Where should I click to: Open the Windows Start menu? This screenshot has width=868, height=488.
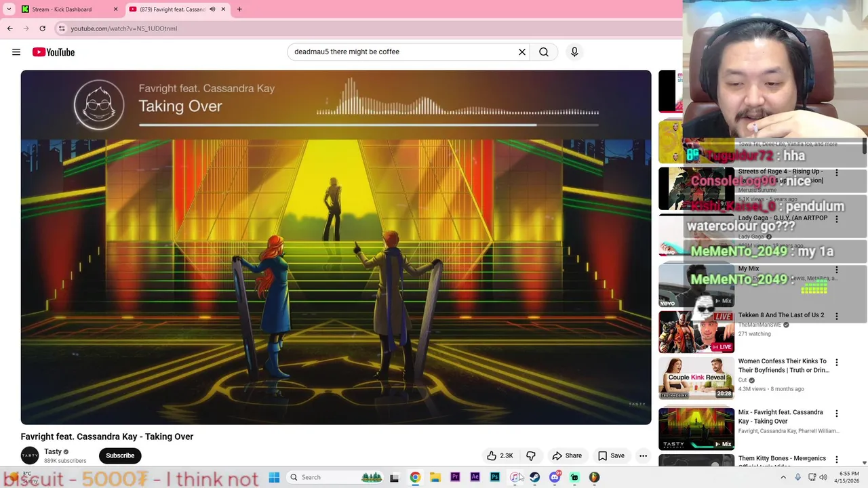coord(274,477)
